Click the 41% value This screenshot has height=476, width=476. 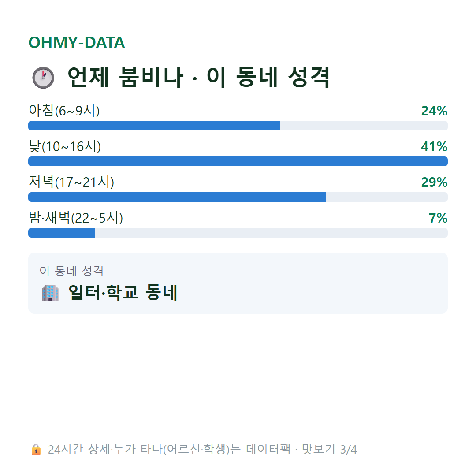(434, 147)
